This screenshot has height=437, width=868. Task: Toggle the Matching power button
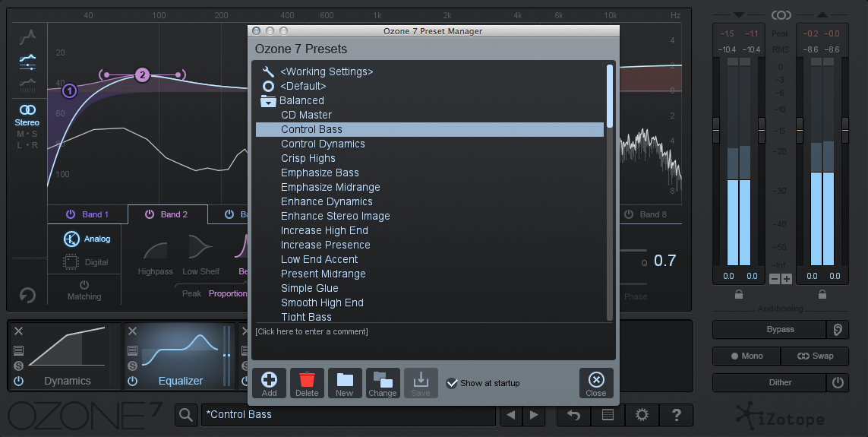pos(84,285)
